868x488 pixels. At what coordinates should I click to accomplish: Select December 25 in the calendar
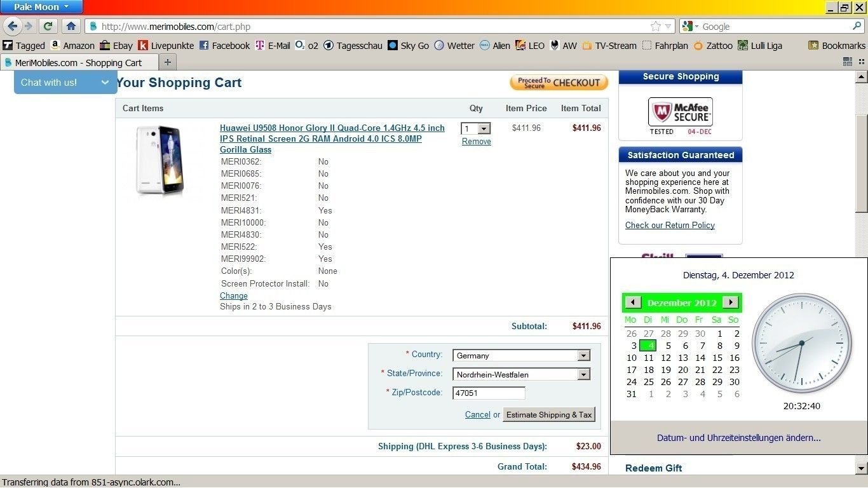648,382
